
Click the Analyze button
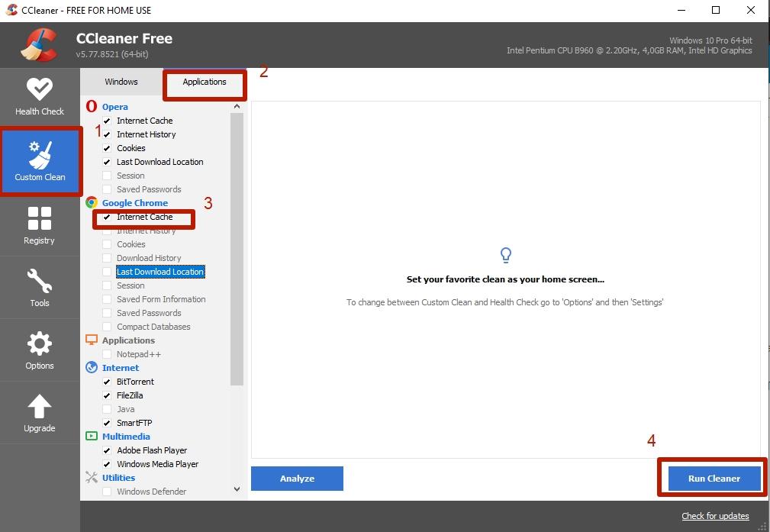tap(297, 479)
